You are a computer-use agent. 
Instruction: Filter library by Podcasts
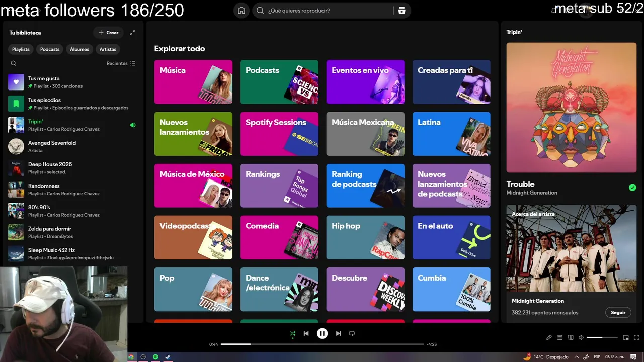[x=50, y=49]
